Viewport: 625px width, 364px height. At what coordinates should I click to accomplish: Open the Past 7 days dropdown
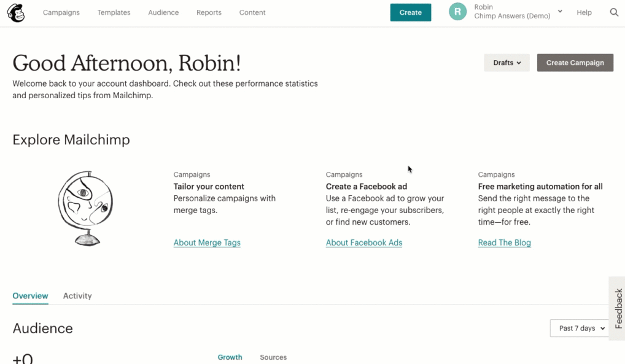click(x=578, y=328)
